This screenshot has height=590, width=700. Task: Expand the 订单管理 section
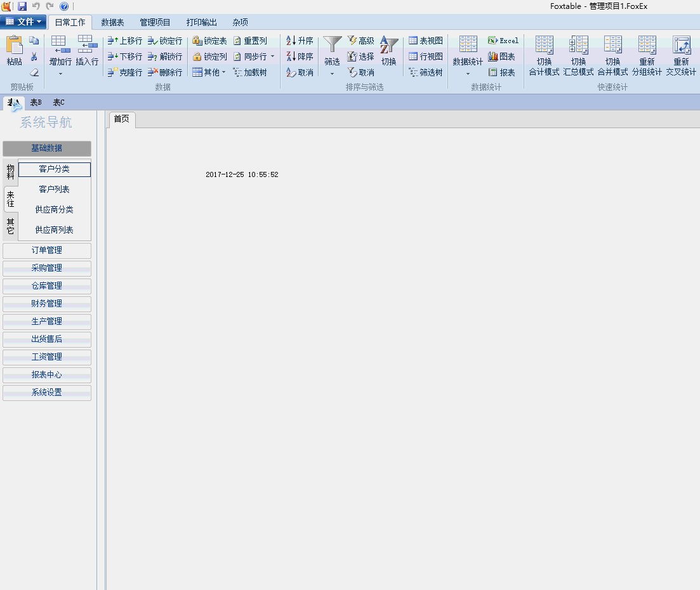[47, 251]
